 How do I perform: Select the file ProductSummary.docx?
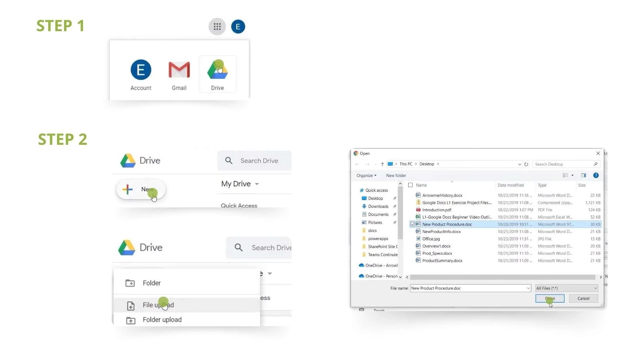pos(442,260)
